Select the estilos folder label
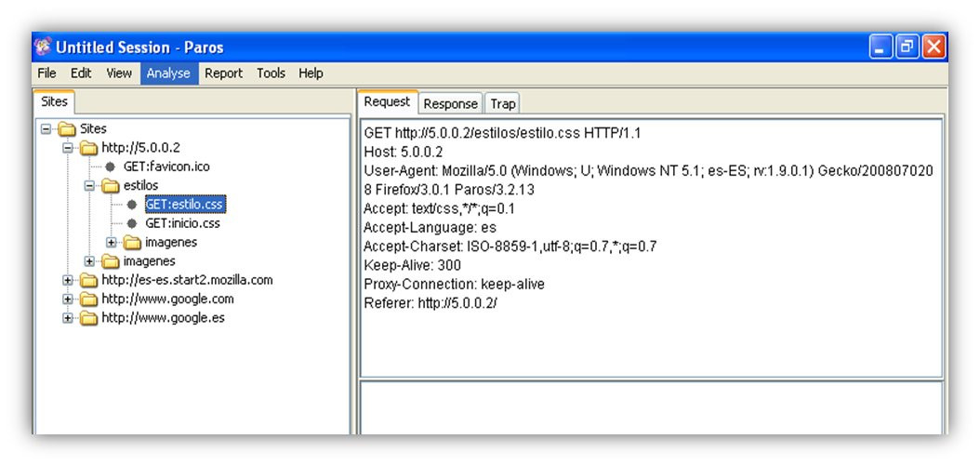Image resolution: width=980 pixels, height=466 pixels. [x=140, y=186]
